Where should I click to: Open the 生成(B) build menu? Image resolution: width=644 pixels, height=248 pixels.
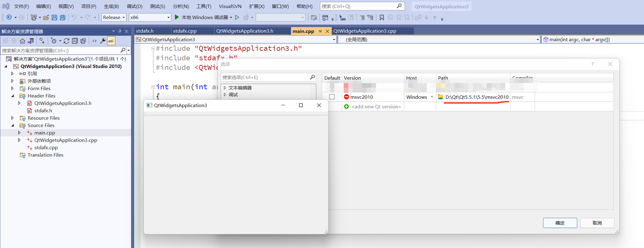(111, 6)
